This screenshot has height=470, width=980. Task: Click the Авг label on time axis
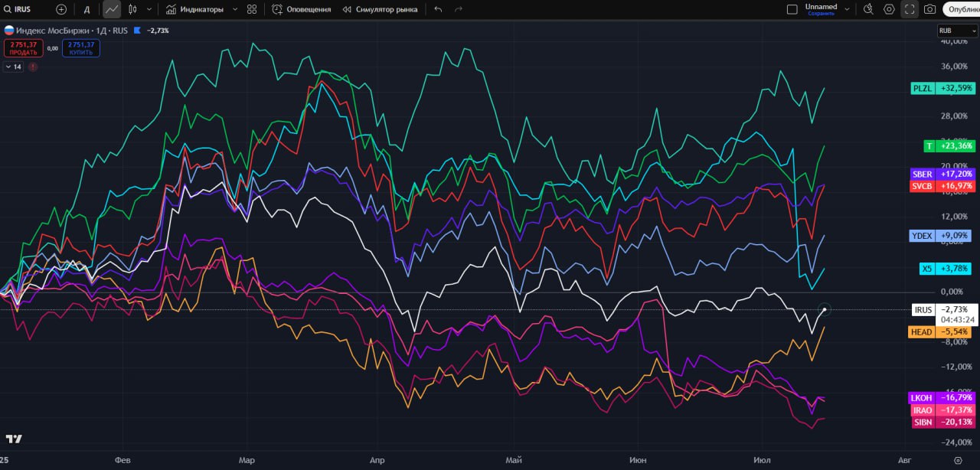click(x=904, y=460)
